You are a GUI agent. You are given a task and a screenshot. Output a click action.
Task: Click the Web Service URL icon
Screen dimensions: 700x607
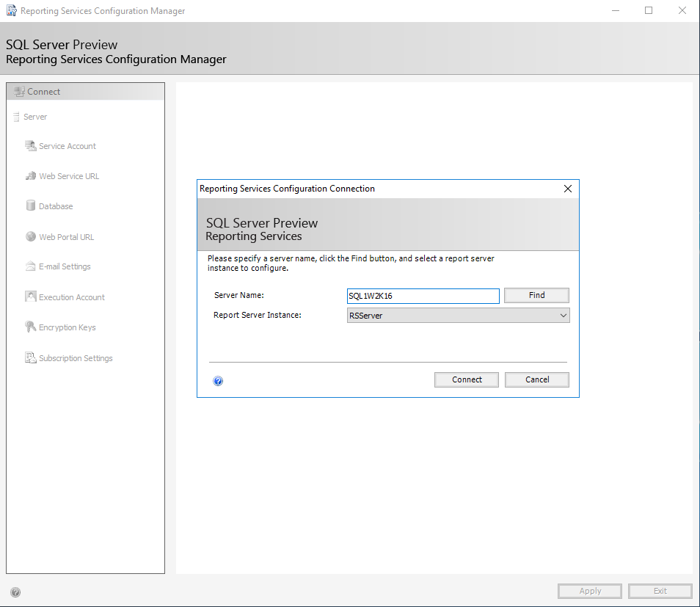30,176
